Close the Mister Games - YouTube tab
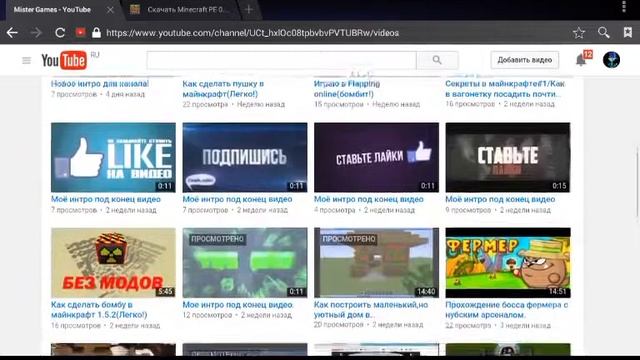 click(x=110, y=9)
